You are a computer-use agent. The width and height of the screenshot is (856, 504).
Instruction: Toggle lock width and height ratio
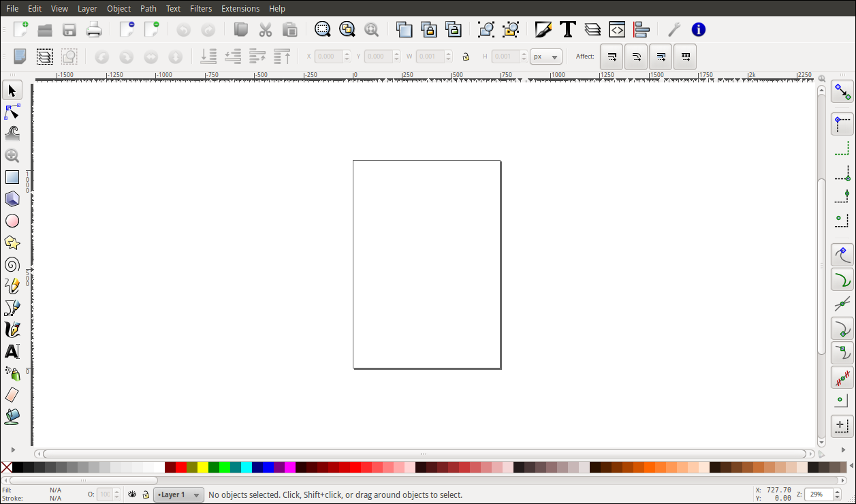(466, 57)
